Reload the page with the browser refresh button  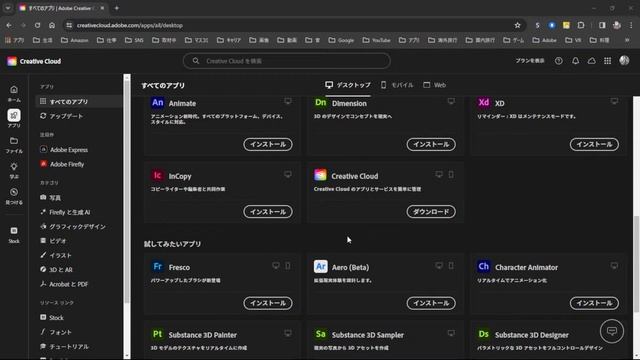[x=37, y=25]
